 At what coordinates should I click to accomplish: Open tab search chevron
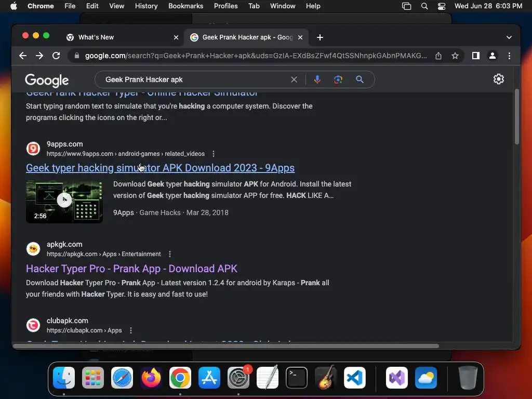[509, 37]
